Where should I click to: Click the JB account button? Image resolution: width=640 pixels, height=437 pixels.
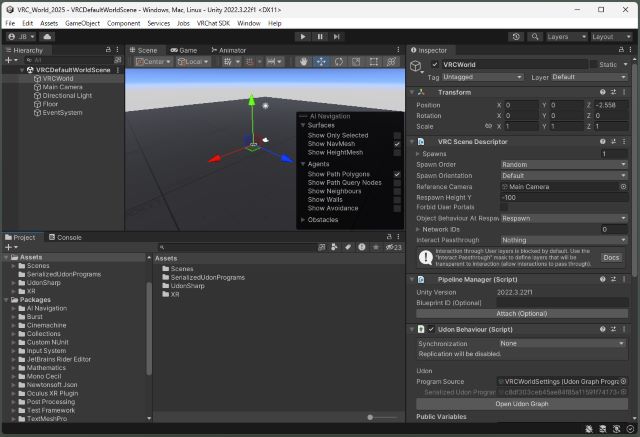point(21,37)
